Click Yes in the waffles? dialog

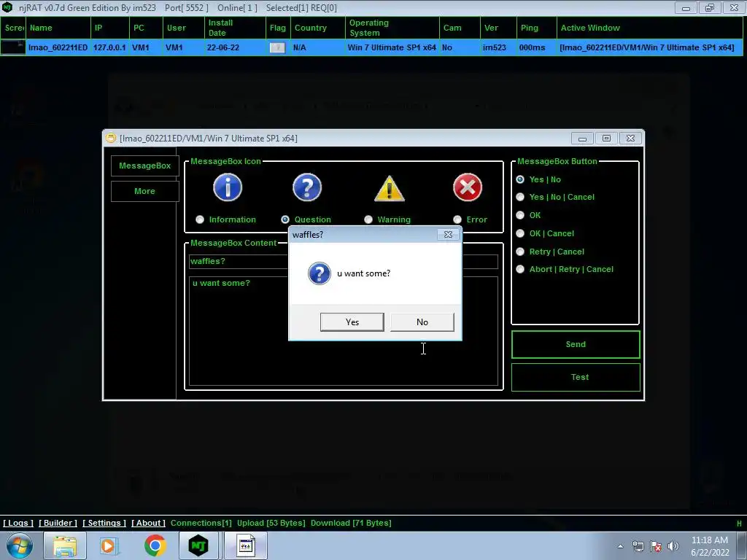click(352, 322)
